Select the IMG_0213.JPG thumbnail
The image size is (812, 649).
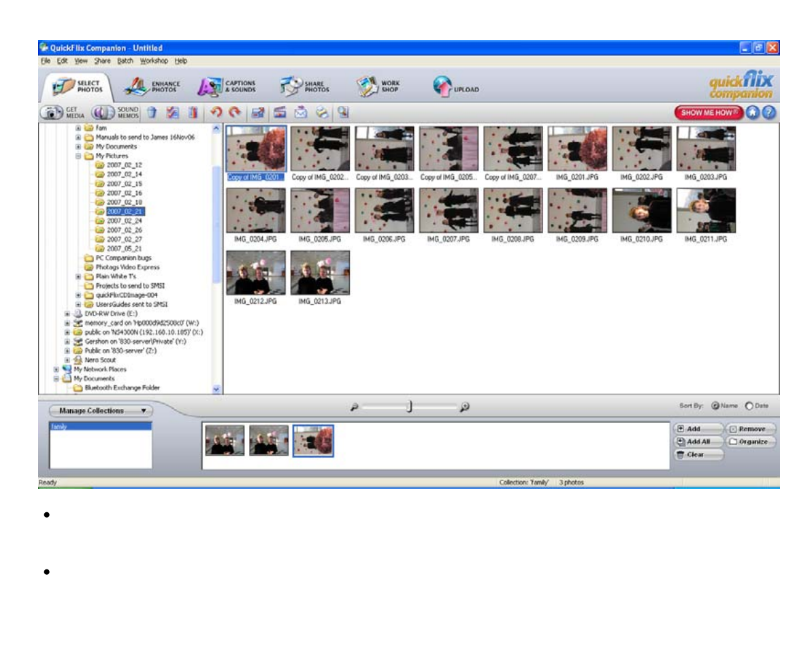(x=319, y=273)
